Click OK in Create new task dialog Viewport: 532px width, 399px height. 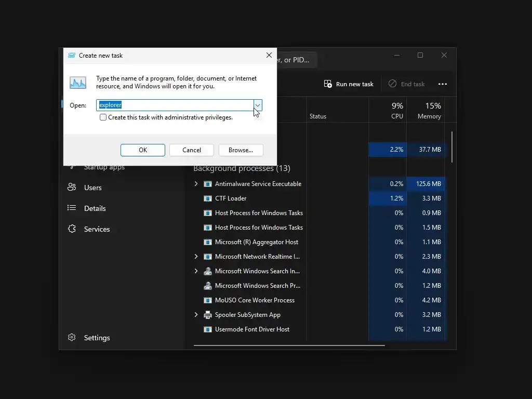(x=143, y=150)
